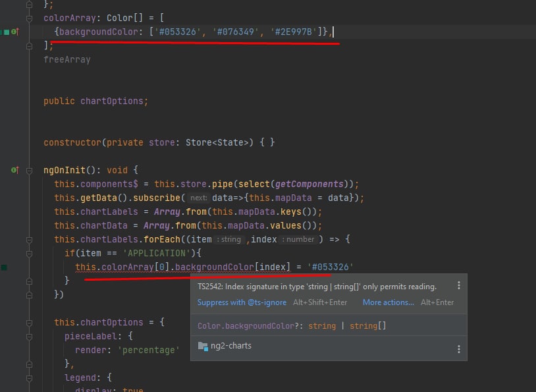Screen dimensions: 536x392
Task: Click dark green color preview beside '#053326' assignment
Action: 4,267
